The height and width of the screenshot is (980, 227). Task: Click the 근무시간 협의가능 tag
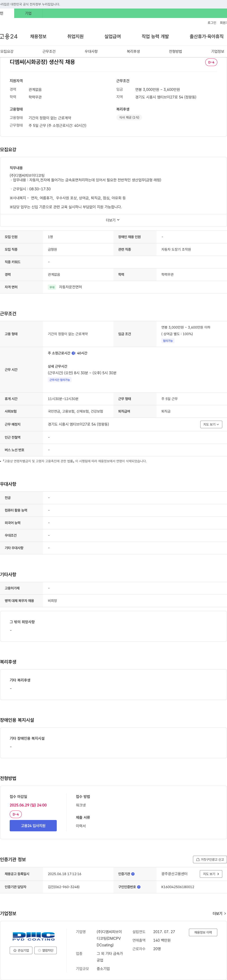(x=60, y=380)
